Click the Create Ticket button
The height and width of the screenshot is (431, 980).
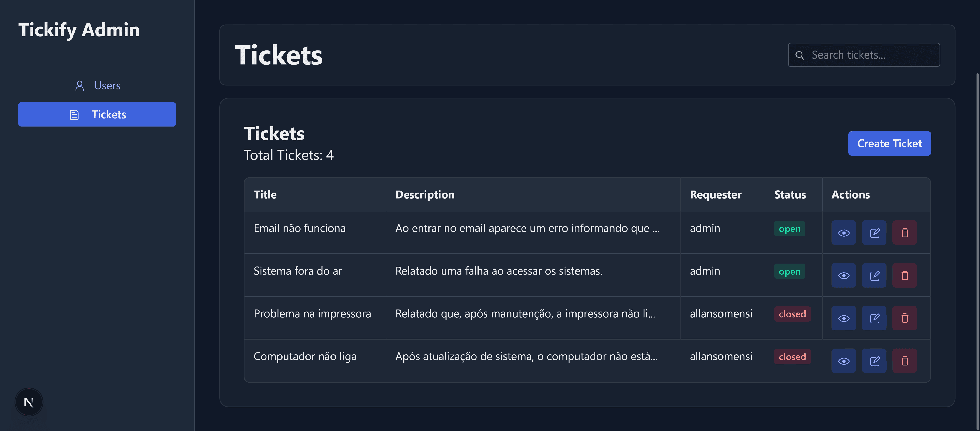point(889,144)
